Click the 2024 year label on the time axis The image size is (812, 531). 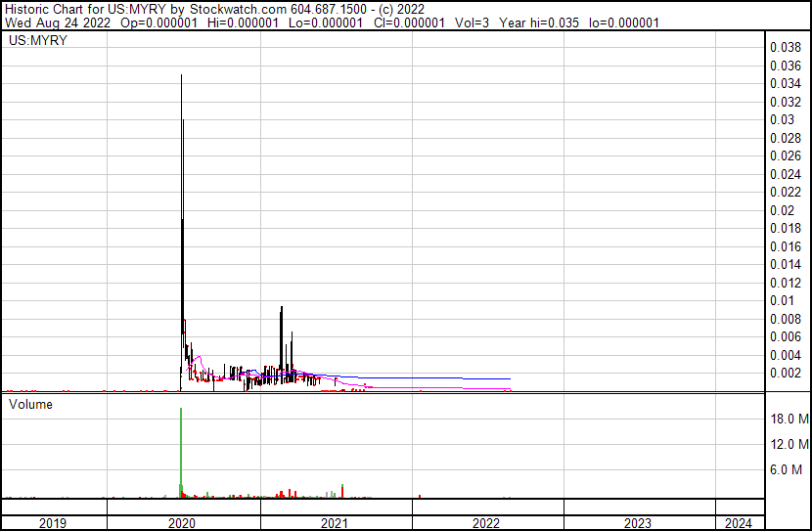point(739,523)
